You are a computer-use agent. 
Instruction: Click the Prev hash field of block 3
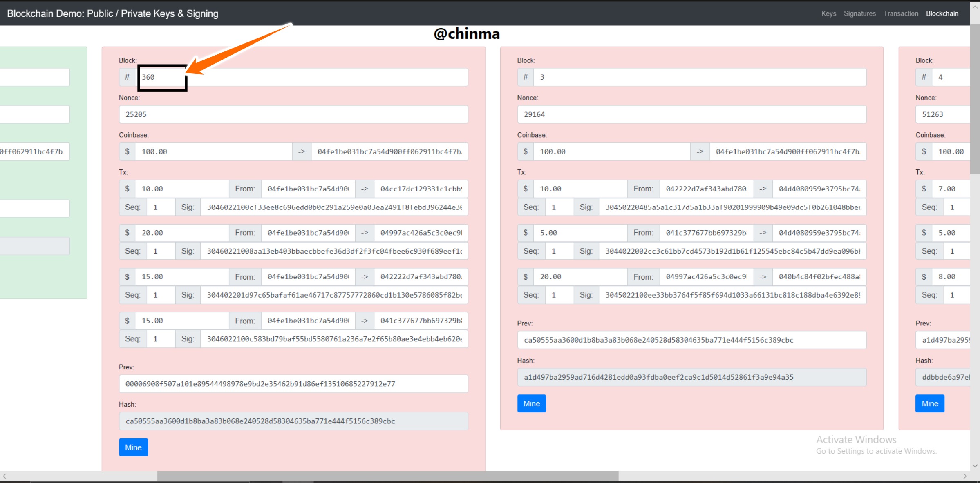[691, 340]
